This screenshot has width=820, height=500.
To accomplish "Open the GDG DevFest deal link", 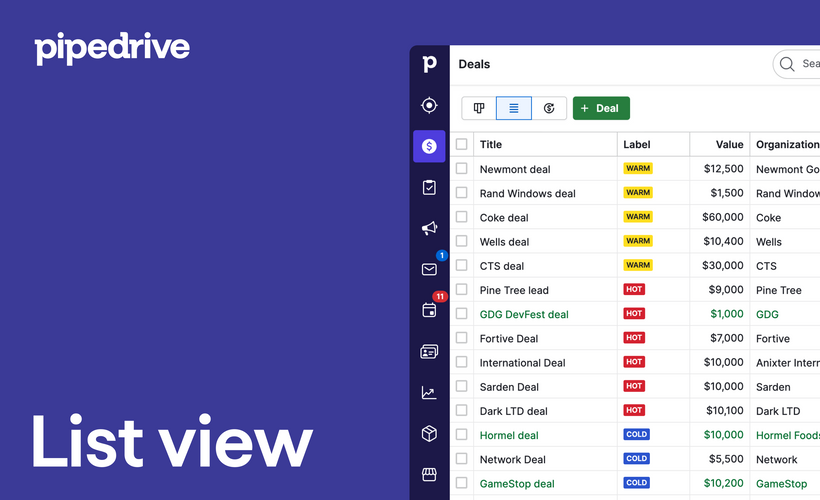I will click(524, 314).
